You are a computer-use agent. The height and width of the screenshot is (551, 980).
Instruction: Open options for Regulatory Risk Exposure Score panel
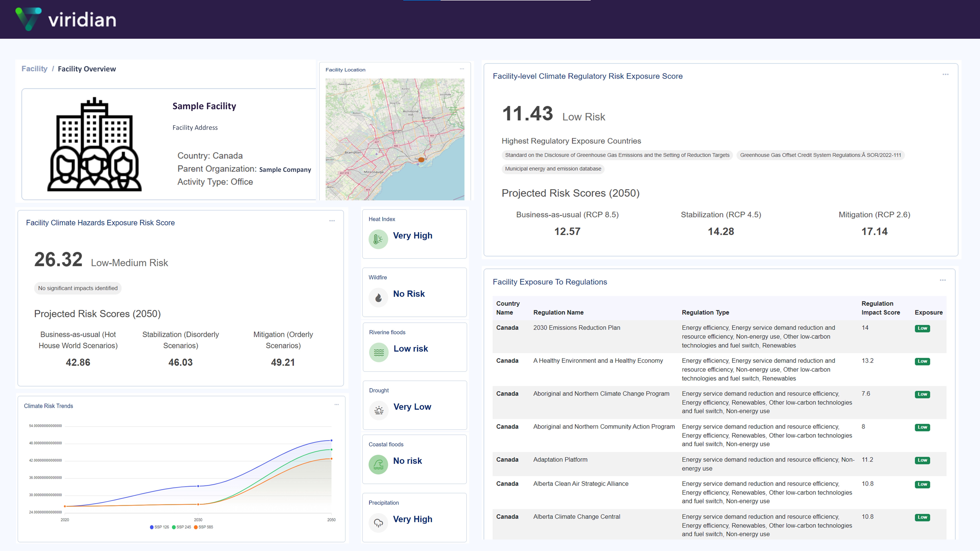(945, 74)
